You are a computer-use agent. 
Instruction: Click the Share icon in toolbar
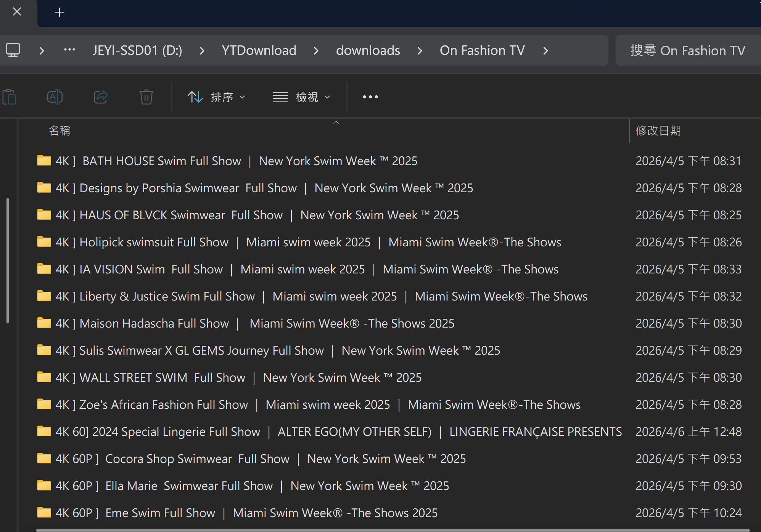click(x=101, y=97)
